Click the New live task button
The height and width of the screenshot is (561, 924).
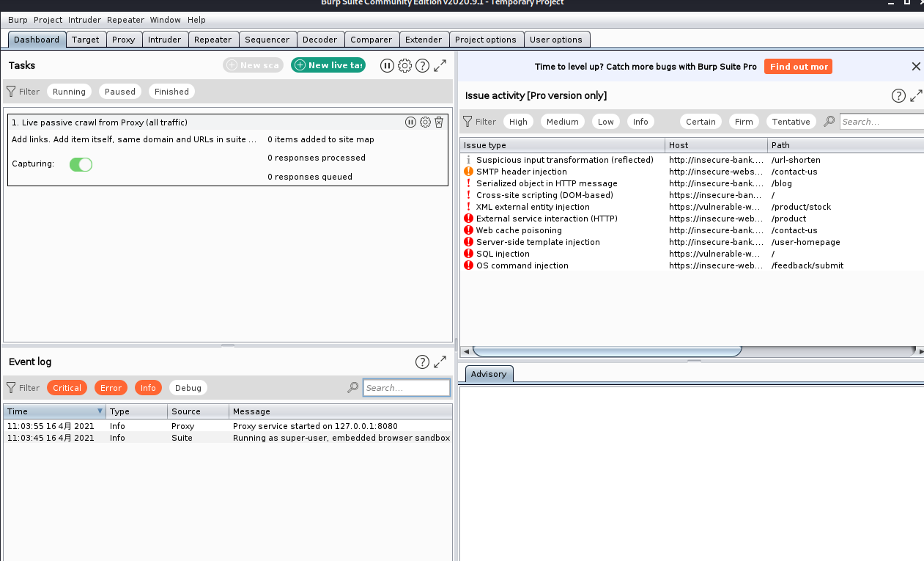click(x=328, y=65)
